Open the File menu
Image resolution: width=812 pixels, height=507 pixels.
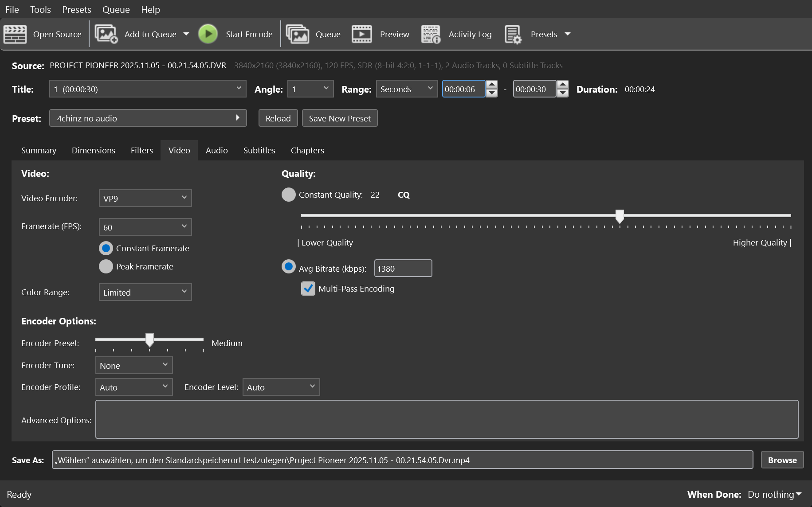point(12,9)
